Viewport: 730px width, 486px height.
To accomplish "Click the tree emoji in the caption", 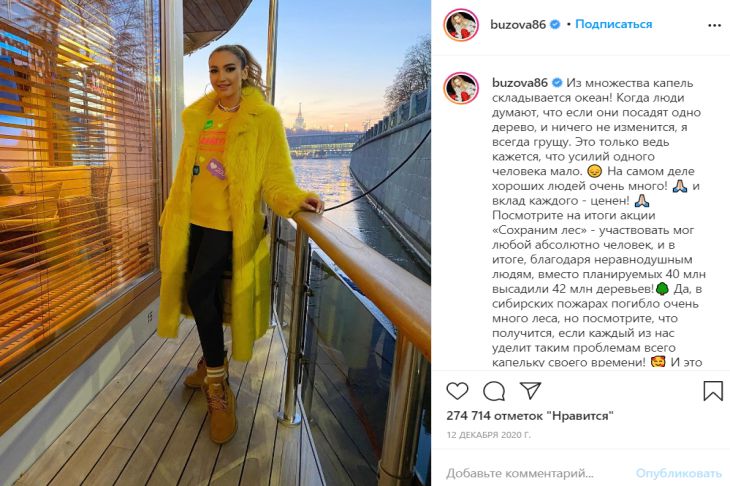I will 662,289.
